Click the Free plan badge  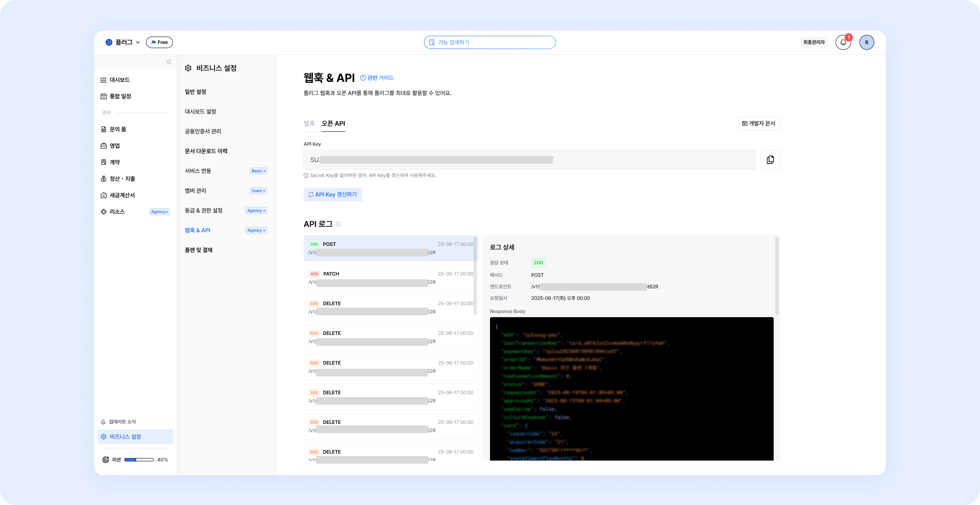pos(159,42)
